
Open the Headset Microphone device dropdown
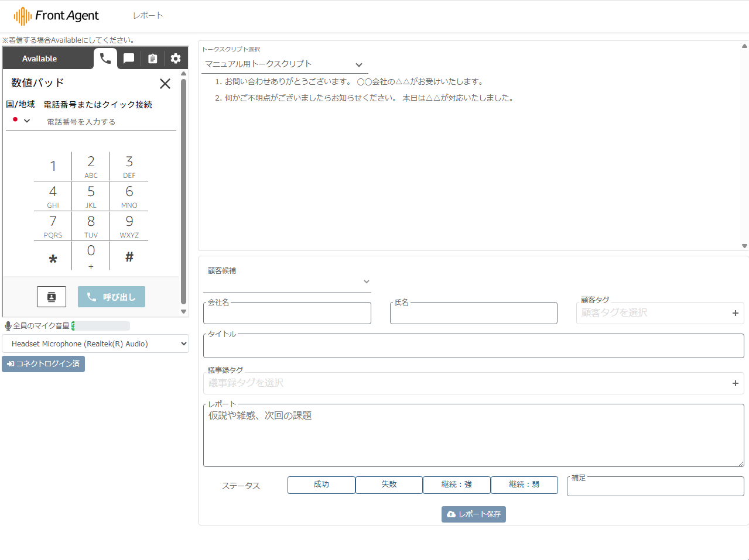(x=95, y=343)
